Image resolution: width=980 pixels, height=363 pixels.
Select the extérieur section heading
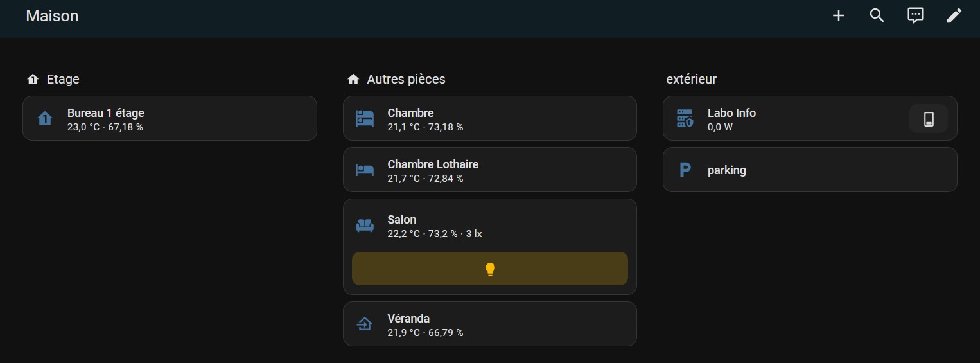691,79
